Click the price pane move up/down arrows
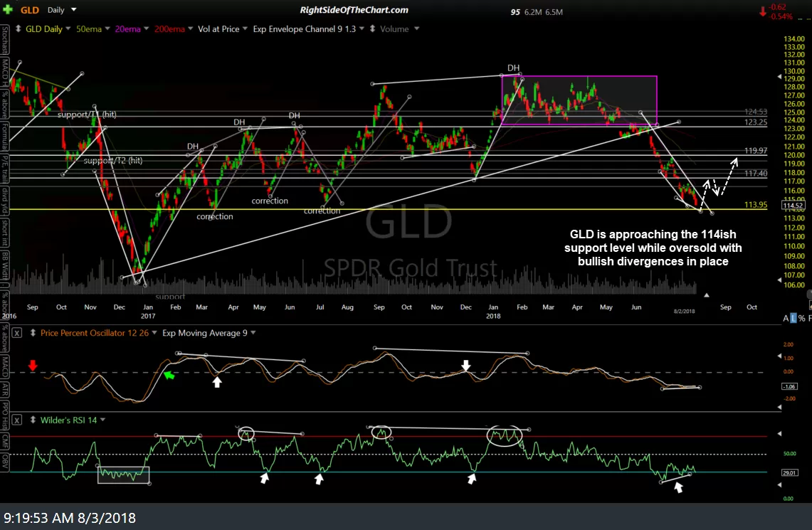The image size is (812, 530). coord(18,29)
